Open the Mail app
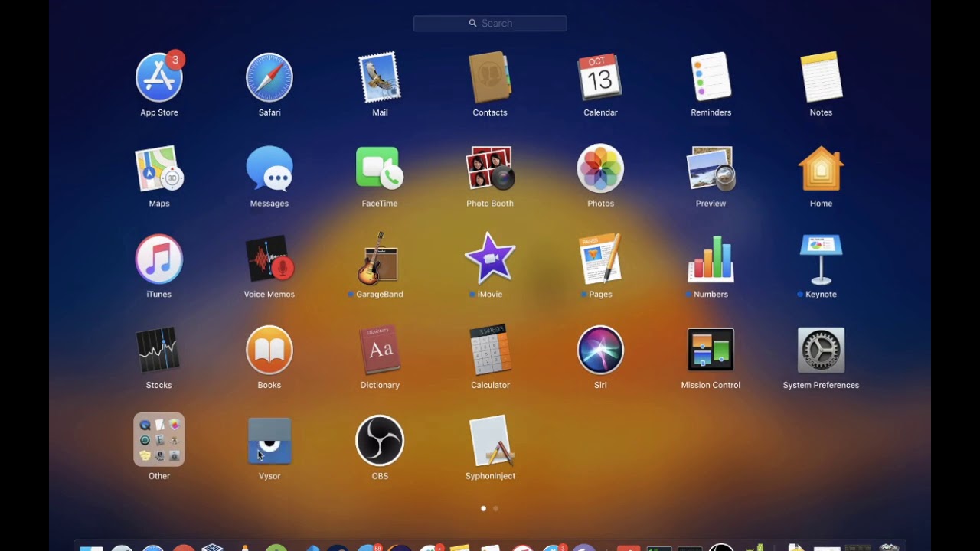The image size is (980, 551). tap(380, 77)
